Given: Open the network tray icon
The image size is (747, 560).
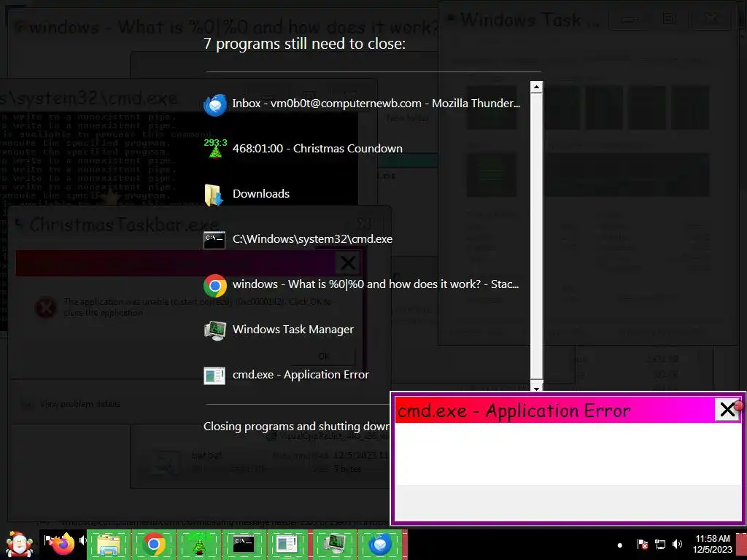Looking at the screenshot, I should coord(659,544).
